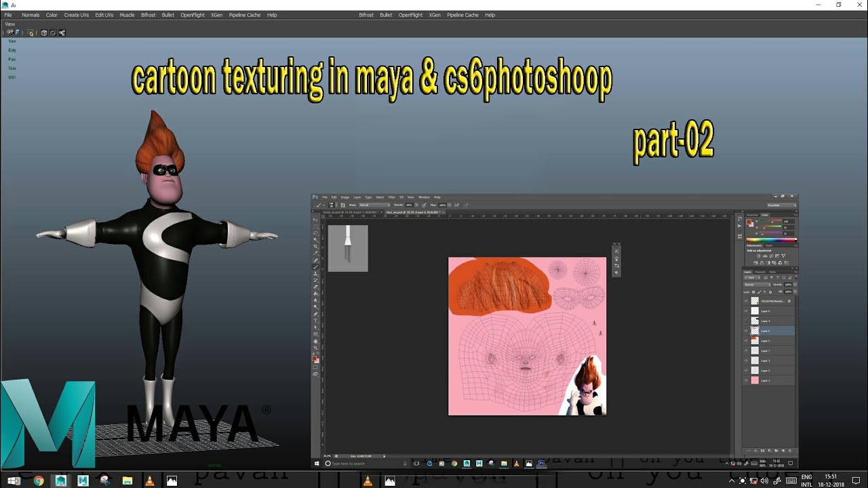Select the Healing Brush tool
Image resolution: width=868 pixels, height=488 pixels.
coord(315,260)
